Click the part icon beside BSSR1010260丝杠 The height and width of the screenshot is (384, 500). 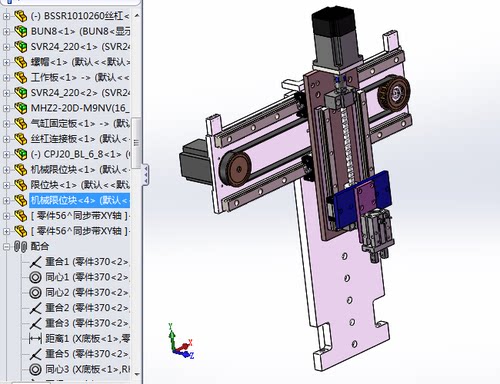click(21, 16)
